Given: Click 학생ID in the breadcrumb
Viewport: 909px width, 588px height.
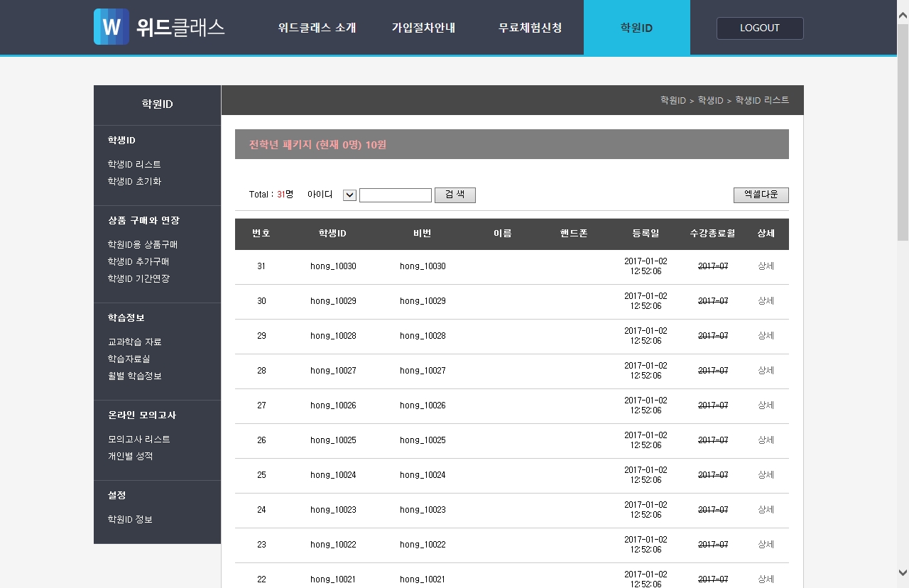Looking at the screenshot, I should point(710,101).
